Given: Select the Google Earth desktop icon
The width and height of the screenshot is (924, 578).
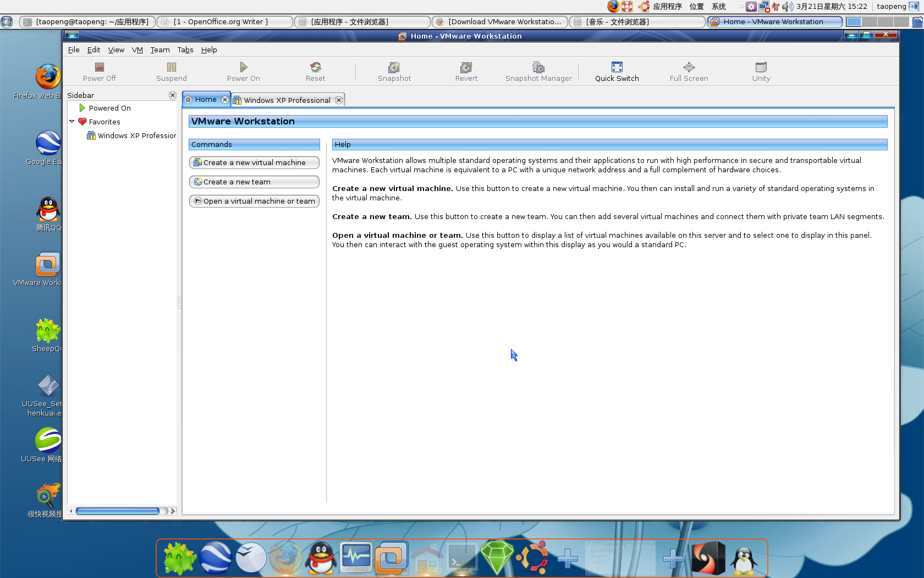Looking at the screenshot, I should (x=47, y=143).
